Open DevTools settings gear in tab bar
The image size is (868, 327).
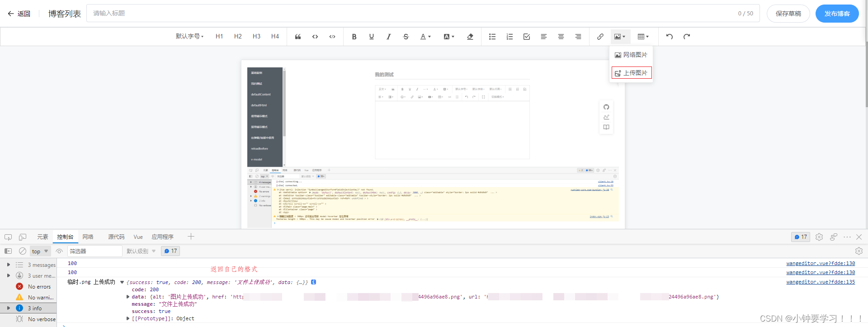(819, 237)
